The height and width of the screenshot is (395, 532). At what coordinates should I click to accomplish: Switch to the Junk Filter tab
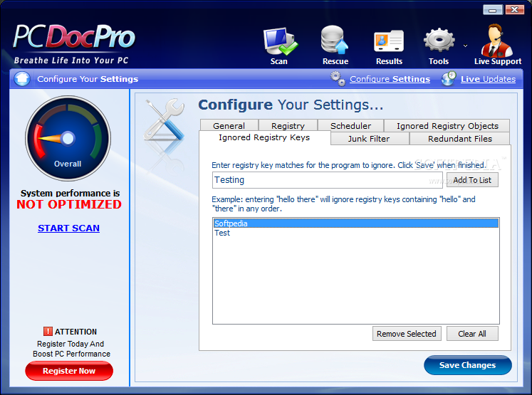tap(369, 139)
